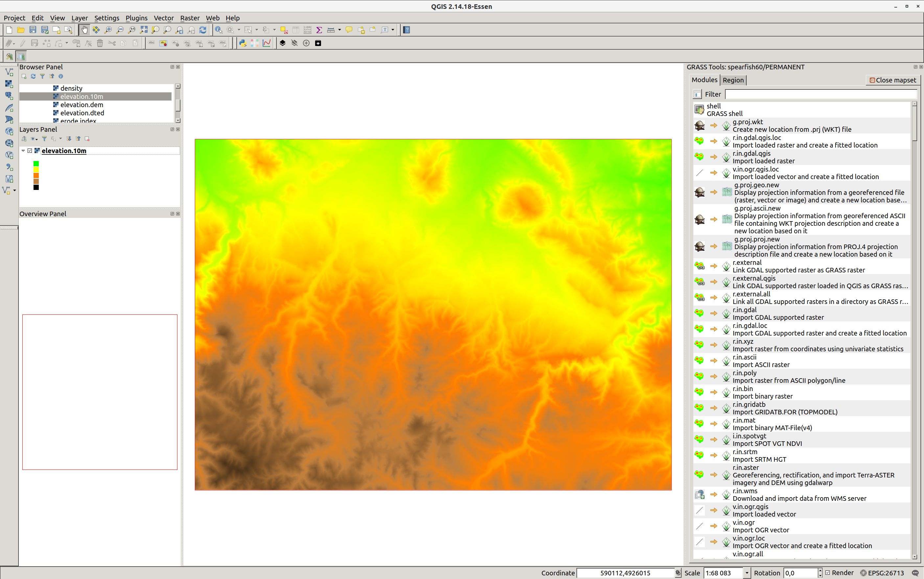Open the Select Features dropdown arrow
Screen dimensions: 924x579
(x=257, y=30)
